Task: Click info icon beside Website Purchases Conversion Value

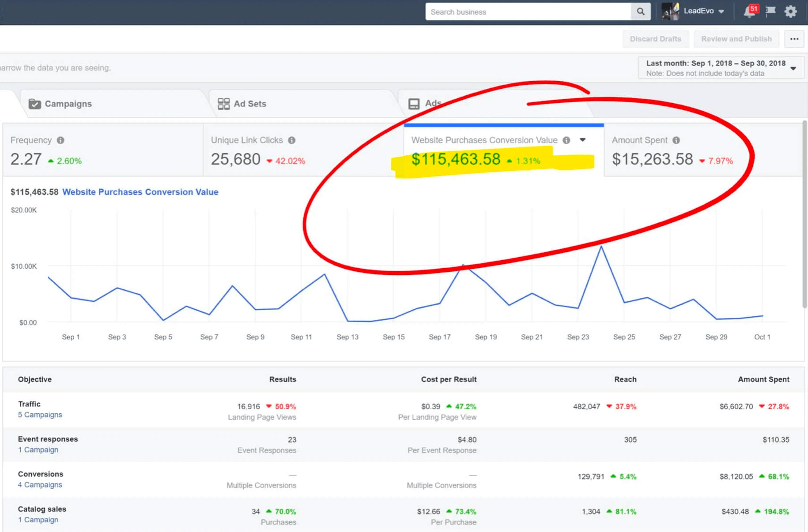Action: [x=566, y=140]
